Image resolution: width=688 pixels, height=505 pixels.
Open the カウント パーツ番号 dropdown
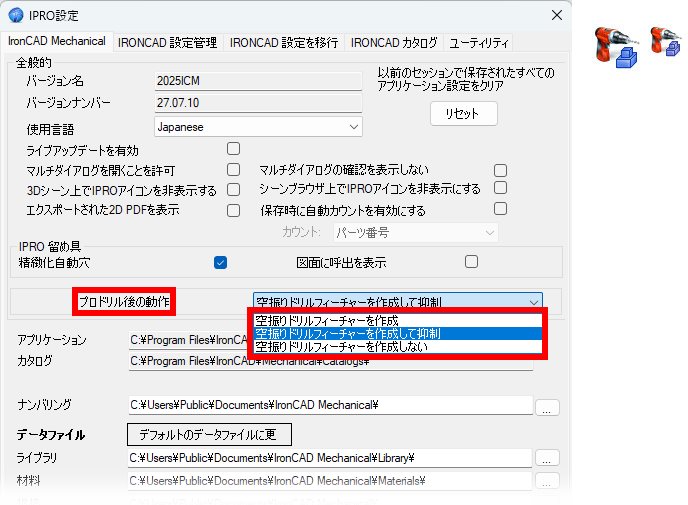(x=416, y=233)
